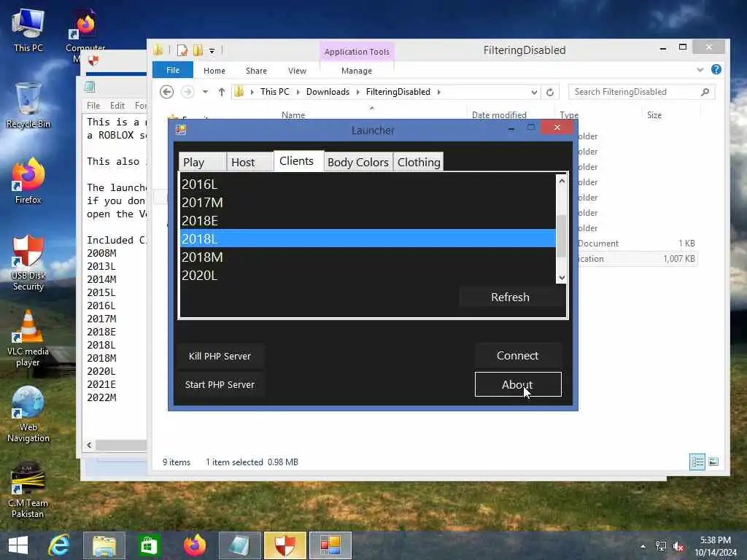The height and width of the screenshot is (560, 747).
Task: Open USB Disk Security desktop shortcut
Action: click(x=28, y=262)
